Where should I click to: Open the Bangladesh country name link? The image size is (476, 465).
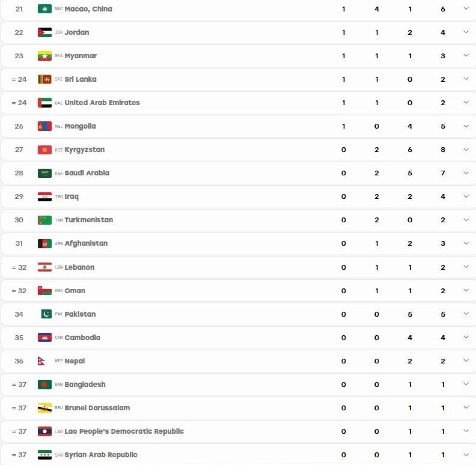click(85, 384)
